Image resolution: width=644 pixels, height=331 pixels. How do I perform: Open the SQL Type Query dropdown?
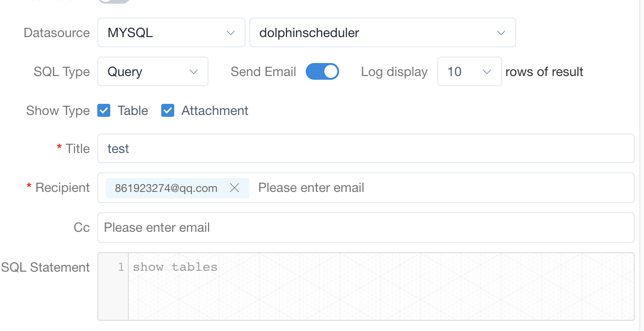(x=153, y=71)
